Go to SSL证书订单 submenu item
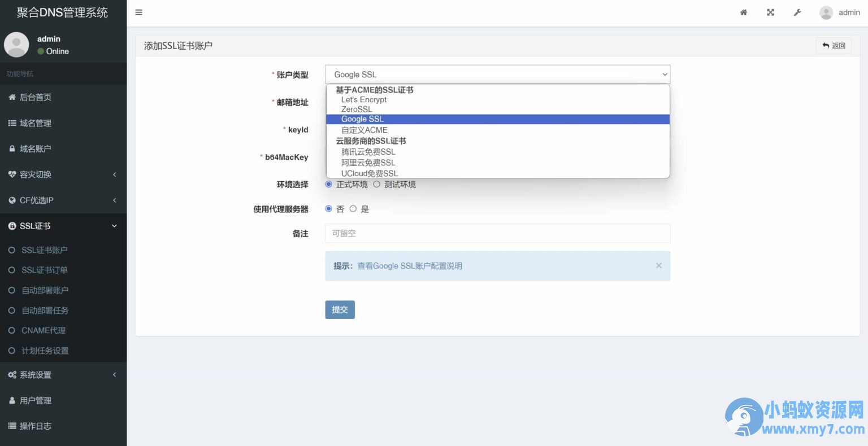This screenshot has height=446, width=868. 45,270
